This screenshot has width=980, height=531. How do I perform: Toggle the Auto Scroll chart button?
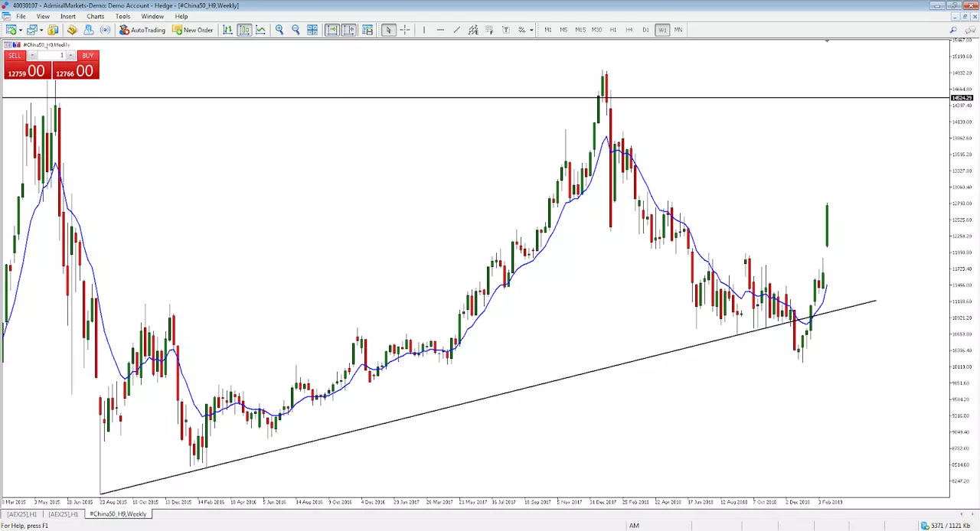point(332,30)
